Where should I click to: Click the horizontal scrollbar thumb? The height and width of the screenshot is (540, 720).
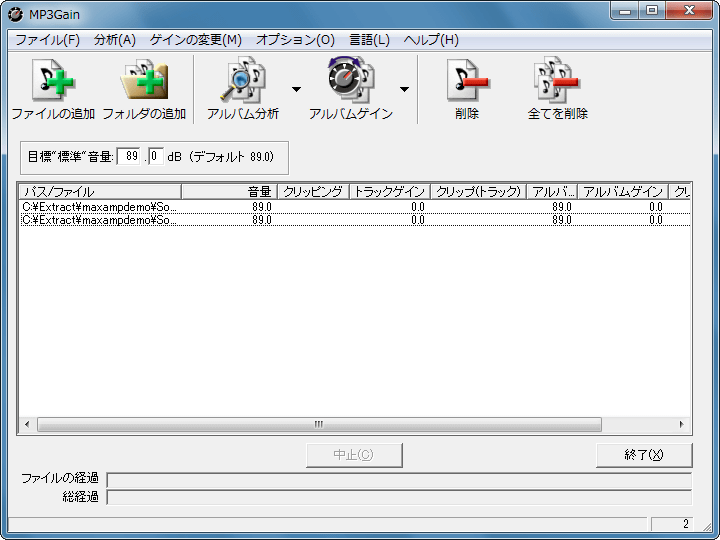[x=319, y=424]
